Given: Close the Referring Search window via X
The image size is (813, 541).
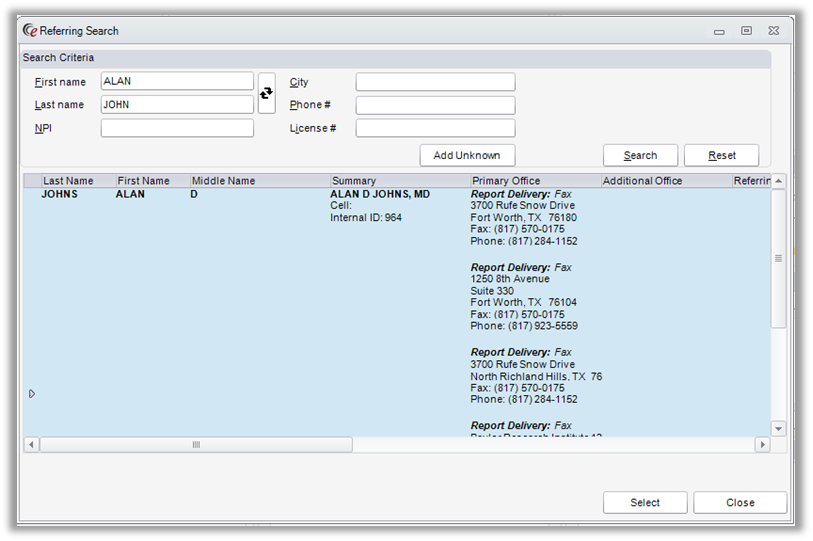Looking at the screenshot, I should coord(774,31).
